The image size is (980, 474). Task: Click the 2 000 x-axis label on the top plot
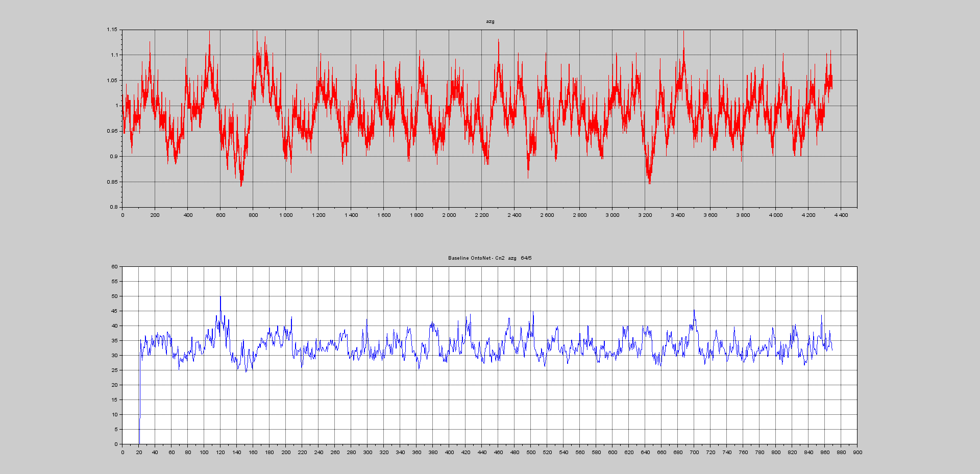[449, 215]
